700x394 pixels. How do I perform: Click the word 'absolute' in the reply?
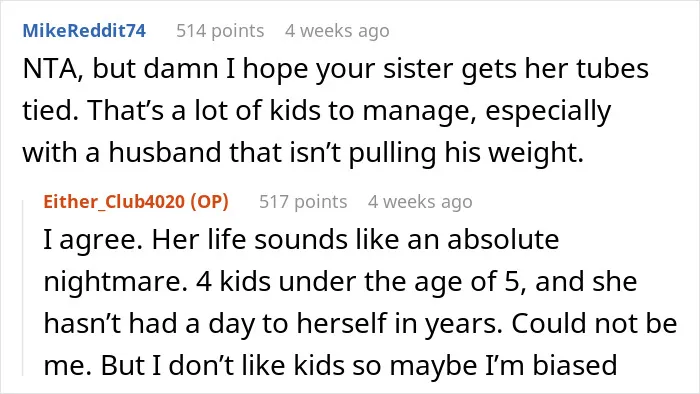(x=503, y=240)
